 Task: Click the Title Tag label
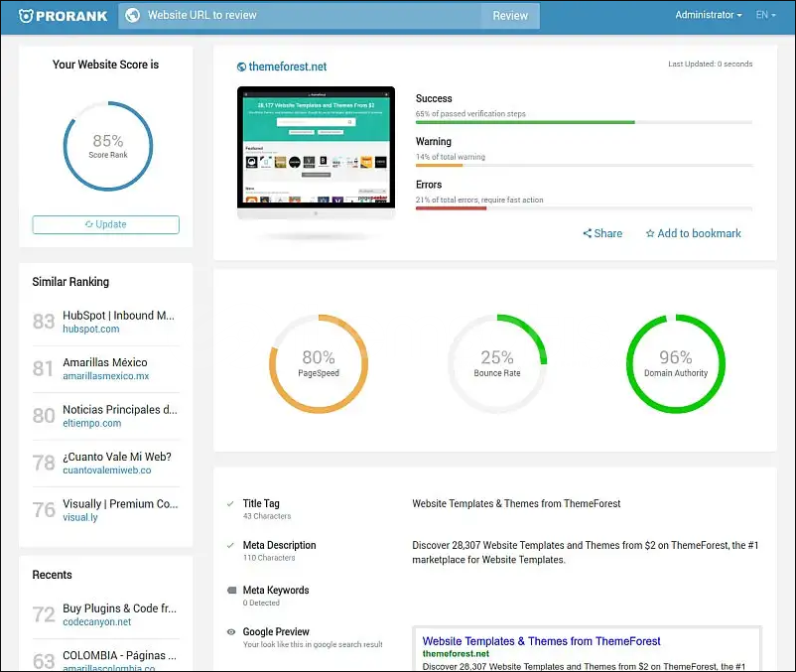click(261, 503)
